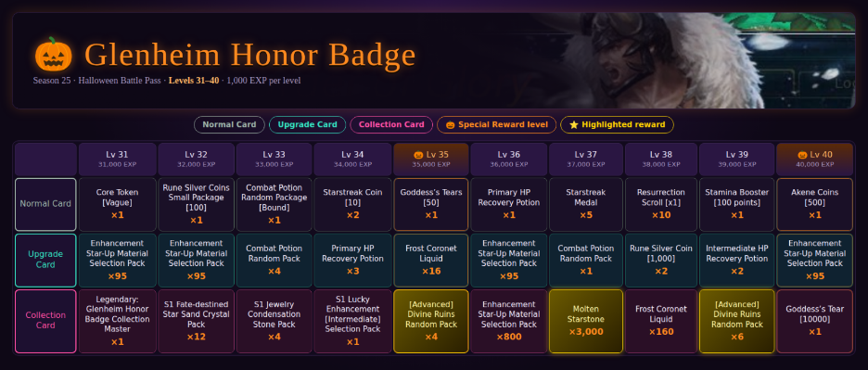This screenshot has width=868, height=370.
Task: Select the Normal Card legend pill
Action: tap(229, 124)
